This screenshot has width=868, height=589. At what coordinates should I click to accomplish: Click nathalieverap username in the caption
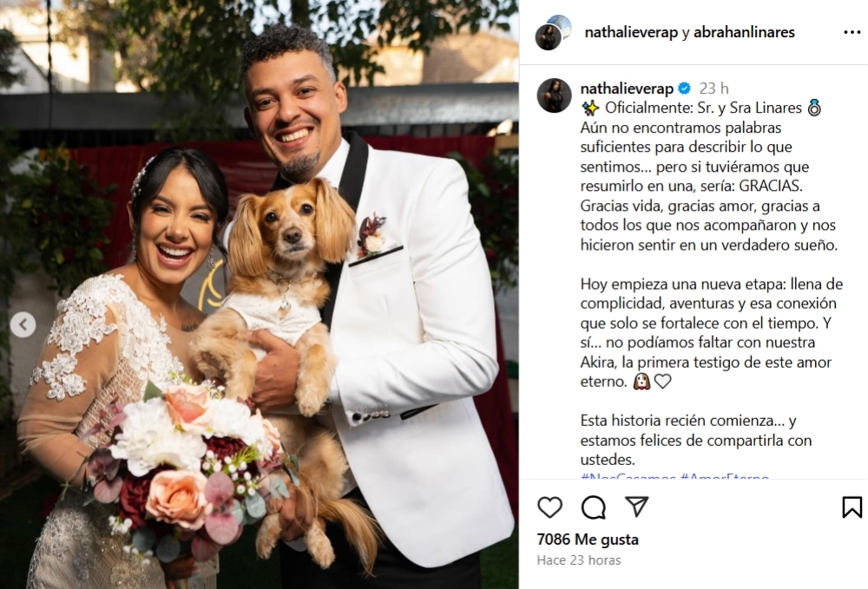[627, 88]
